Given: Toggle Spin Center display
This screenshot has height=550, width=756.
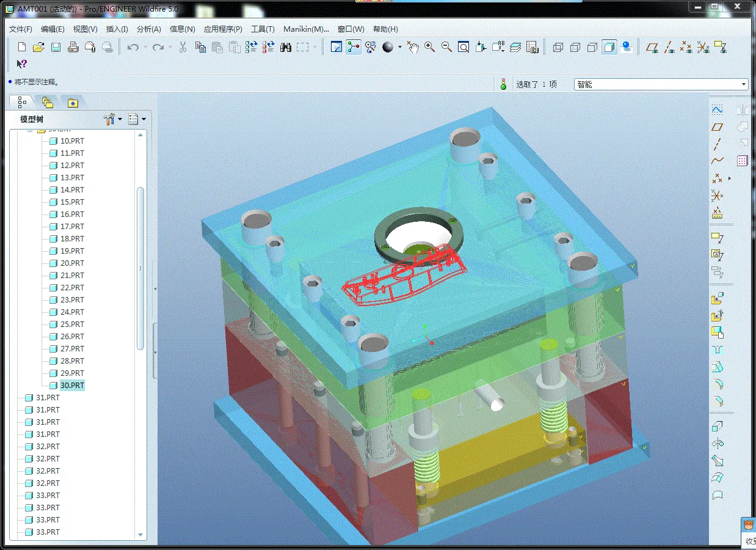Looking at the screenshot, I should [353, 47].
